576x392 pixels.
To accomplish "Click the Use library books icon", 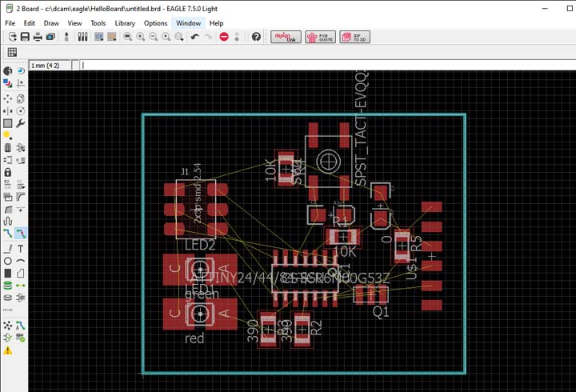I will [x=82, y=37].
